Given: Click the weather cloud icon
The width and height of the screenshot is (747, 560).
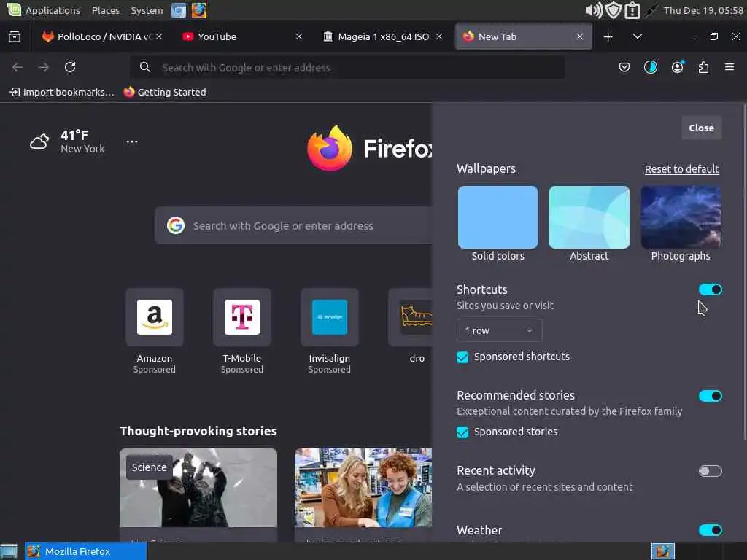Looking at the screenshot, I should click(x=39, y=141).
